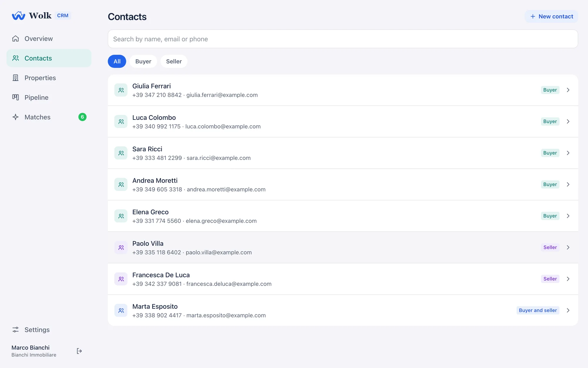Select the All filter chip
This screenshot has height=368, width=588.
coord(117,61)
